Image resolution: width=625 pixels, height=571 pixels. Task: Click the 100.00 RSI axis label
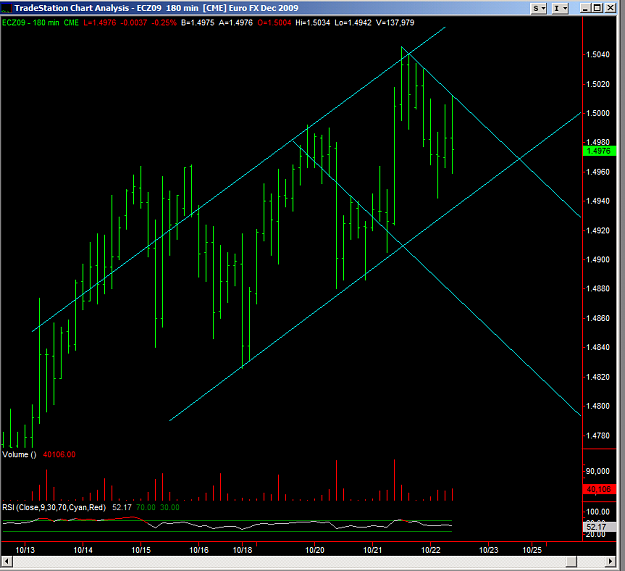(x=597, y=512)
